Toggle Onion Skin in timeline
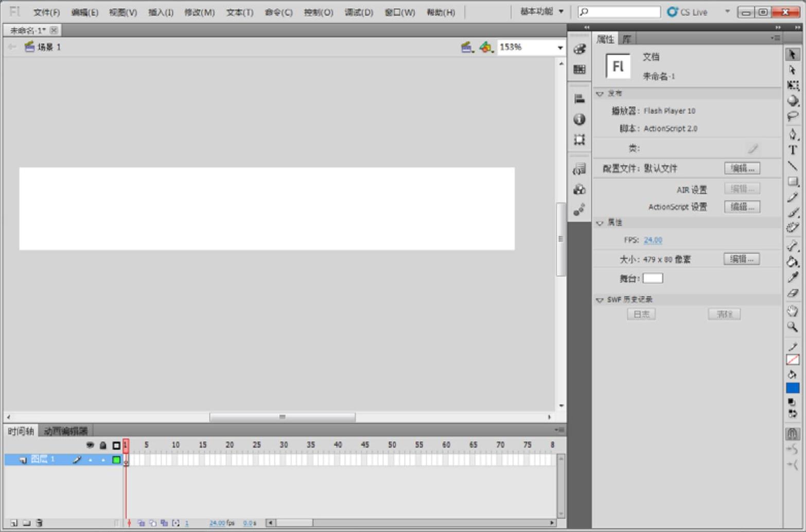 click(x=141, y=523)
